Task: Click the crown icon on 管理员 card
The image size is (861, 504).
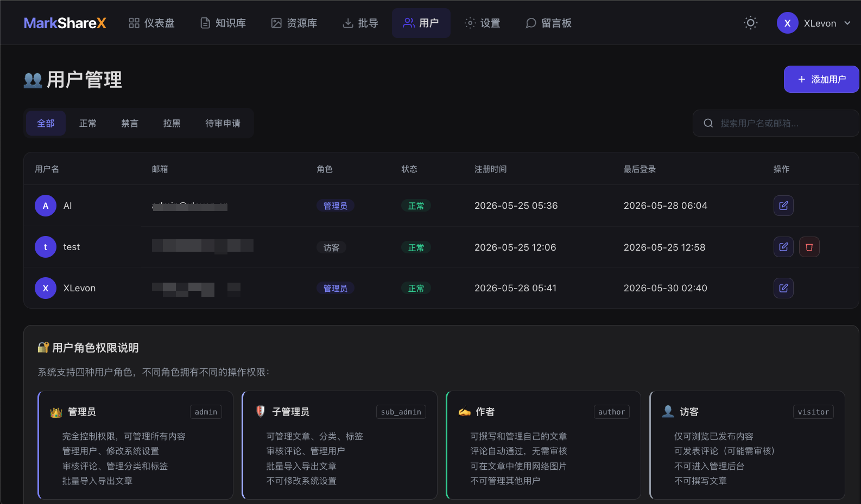Action: click(56, 412)
